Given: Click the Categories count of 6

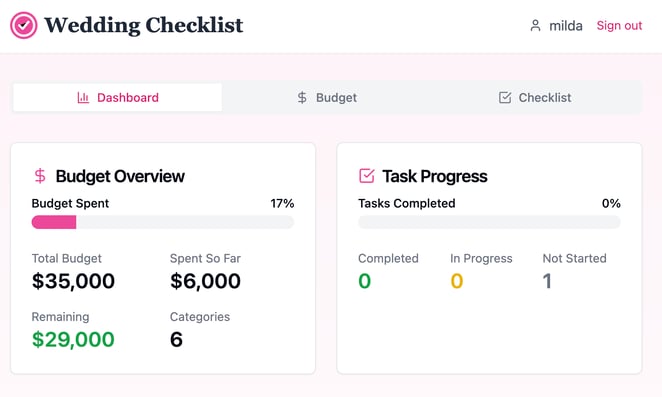Looking at the screenshot, I should (176, 339).
